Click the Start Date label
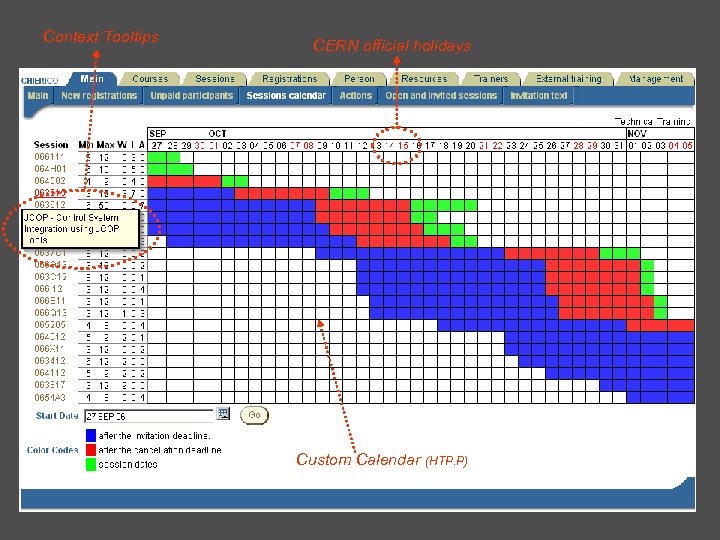 click(57, 416)
